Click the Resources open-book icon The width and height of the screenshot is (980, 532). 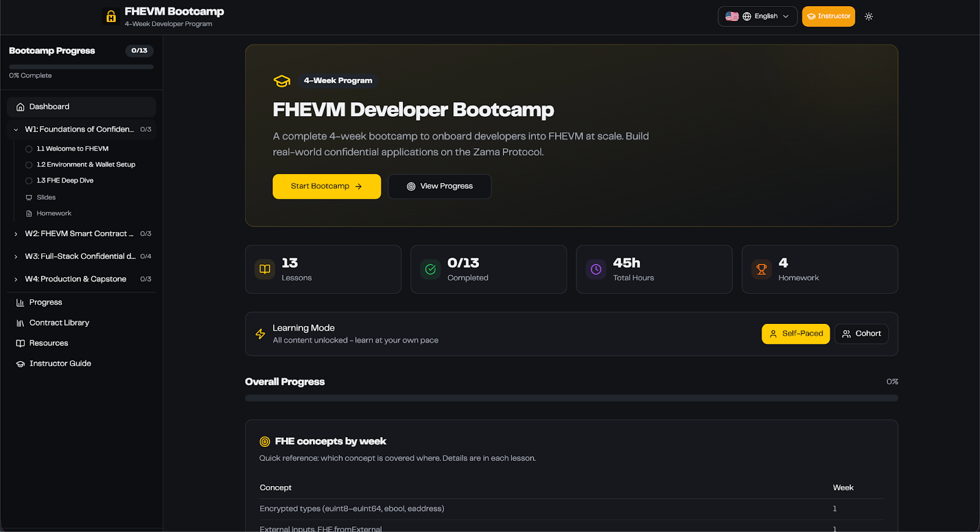tap(20, 343)
